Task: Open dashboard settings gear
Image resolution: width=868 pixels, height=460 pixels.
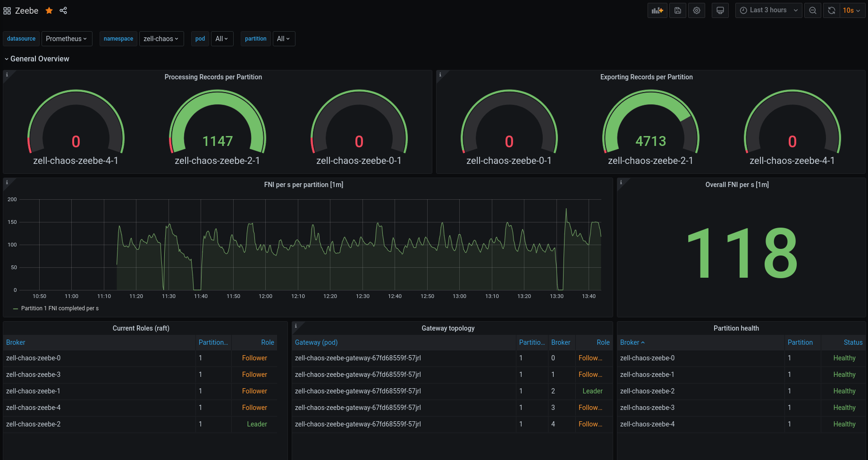Action: tap(697, 10)
